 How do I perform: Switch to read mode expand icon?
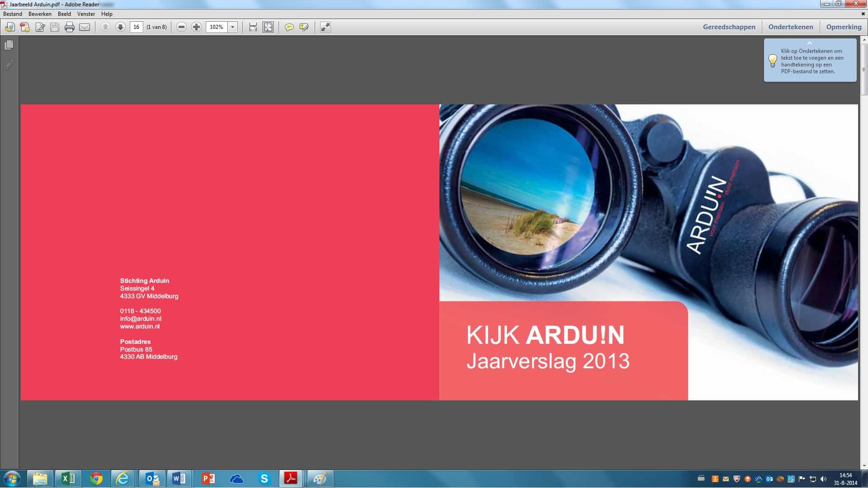point(325,27)
